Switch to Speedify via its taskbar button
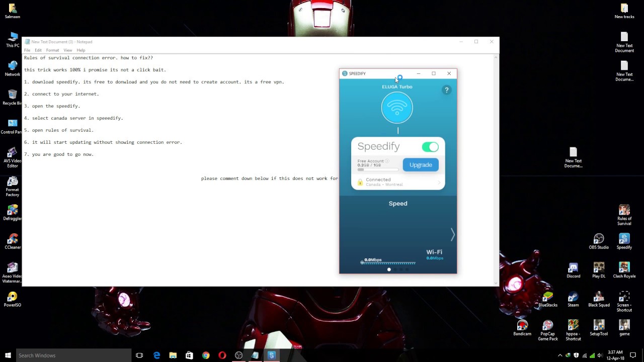Screen dimensions: 644x362 click(x=272, y=355)
